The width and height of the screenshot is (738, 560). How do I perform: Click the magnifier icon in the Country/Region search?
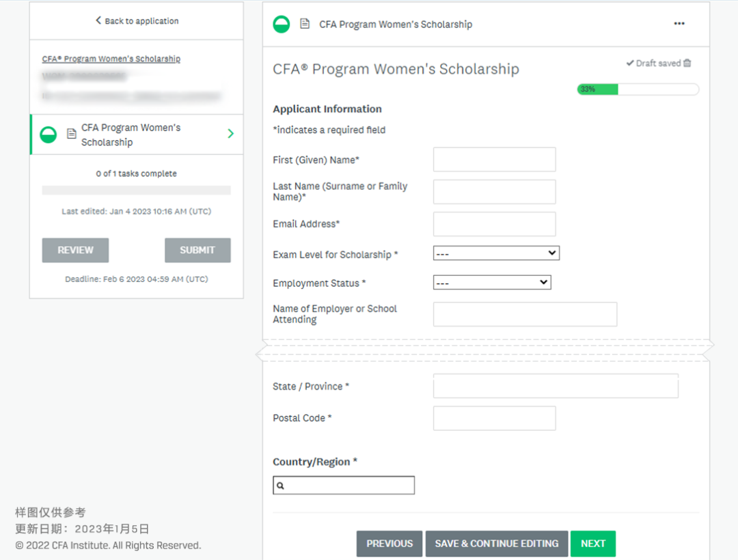pos(281,486)
